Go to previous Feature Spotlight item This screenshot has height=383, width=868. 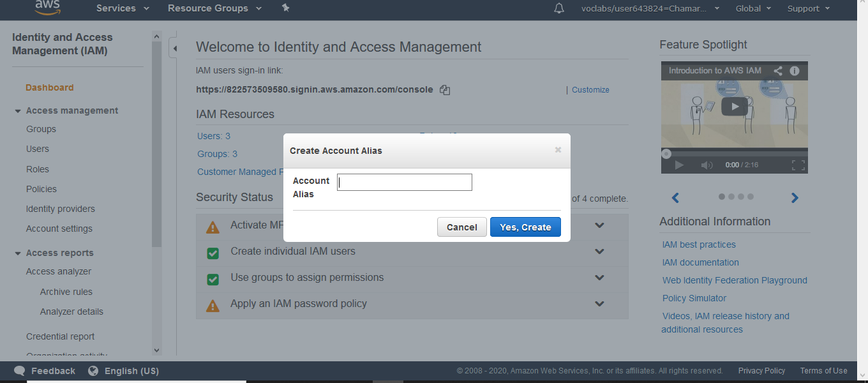tap(675, 198)
